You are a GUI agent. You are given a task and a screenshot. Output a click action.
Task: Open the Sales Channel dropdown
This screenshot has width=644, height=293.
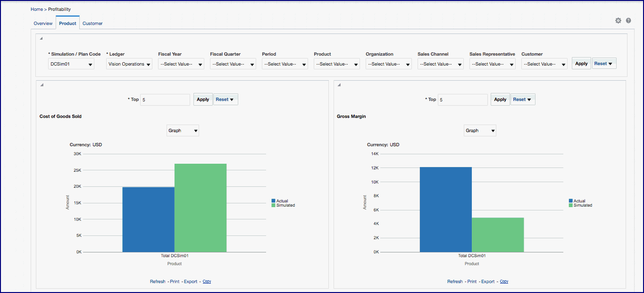(x=441, y=64)
